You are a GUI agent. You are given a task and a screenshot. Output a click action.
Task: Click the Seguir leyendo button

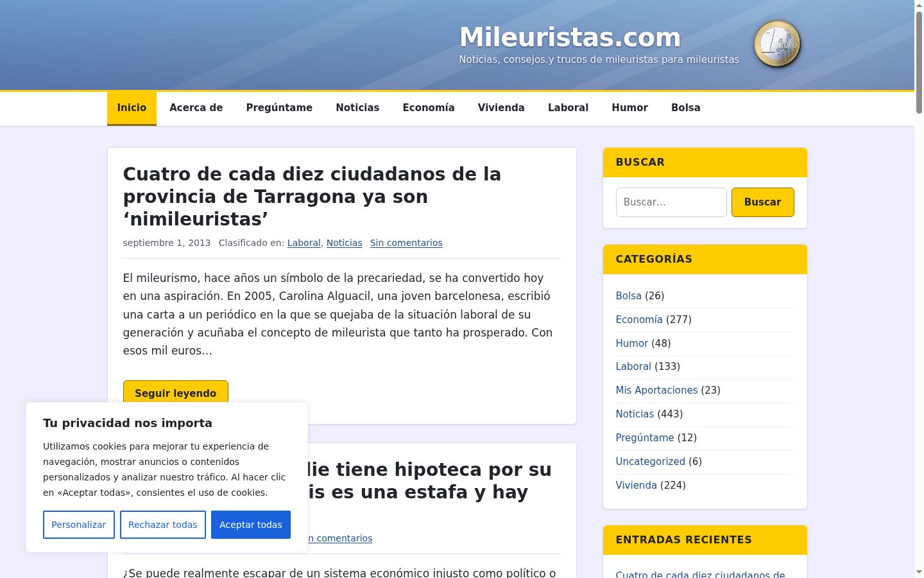[175, 392]
